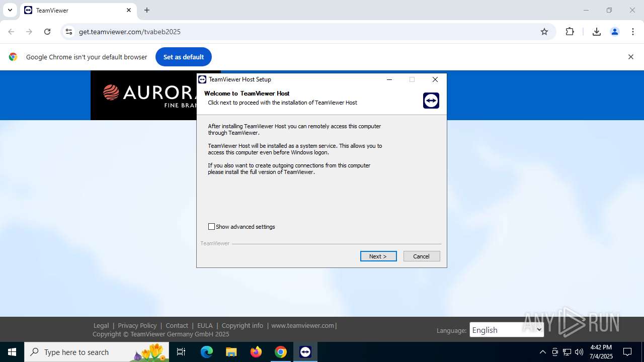Image resolution: width=644 pixels, height=362 pixels.
Task: Click the TeamViewer logo in setup header
Action: tap(431, 101)
